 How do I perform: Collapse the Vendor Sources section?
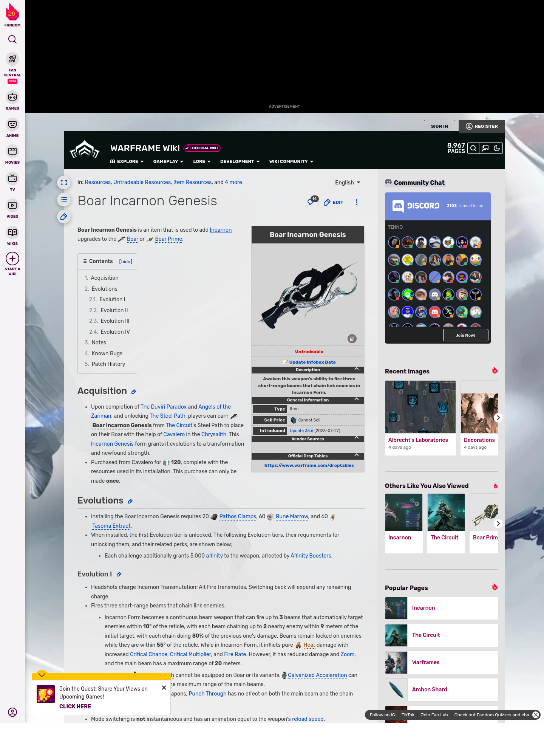coord(357,438)
